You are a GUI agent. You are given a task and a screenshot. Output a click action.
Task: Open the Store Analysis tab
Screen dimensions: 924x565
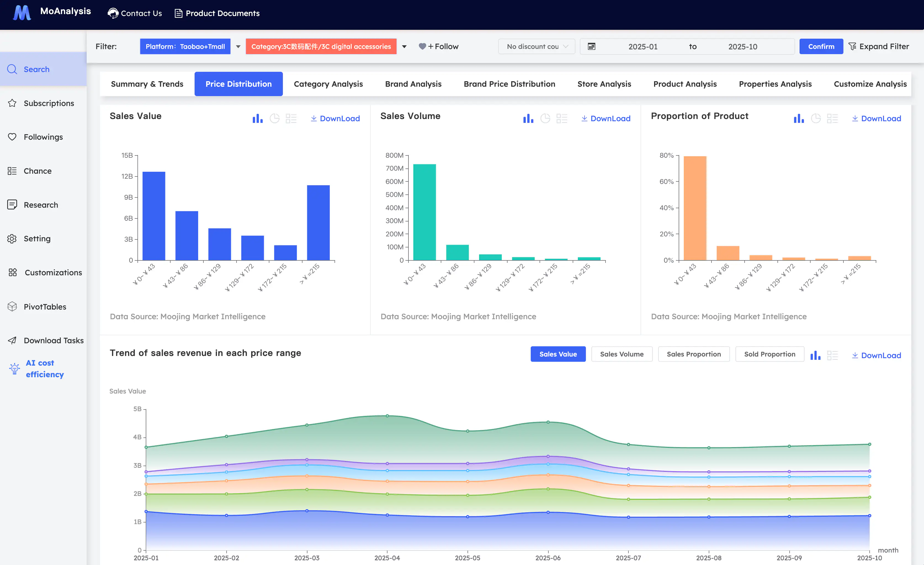(x=604, y=84)
